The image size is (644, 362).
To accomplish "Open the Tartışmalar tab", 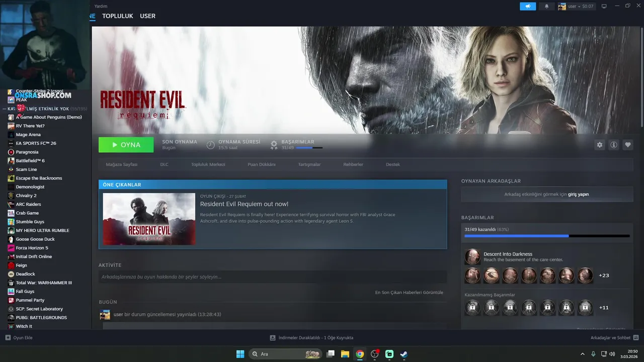I will [x=309, y=164].
